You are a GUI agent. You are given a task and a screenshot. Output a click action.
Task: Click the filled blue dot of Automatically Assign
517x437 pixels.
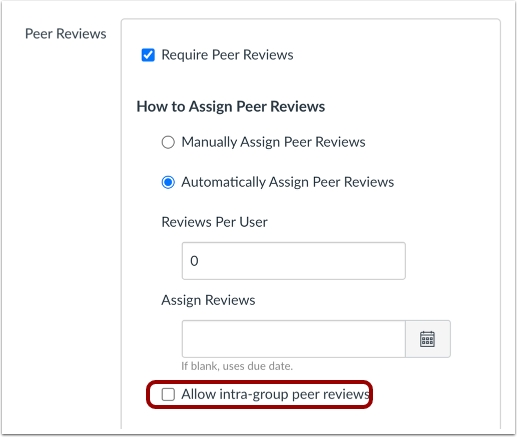pyautogui.click(x=168, y=182)
